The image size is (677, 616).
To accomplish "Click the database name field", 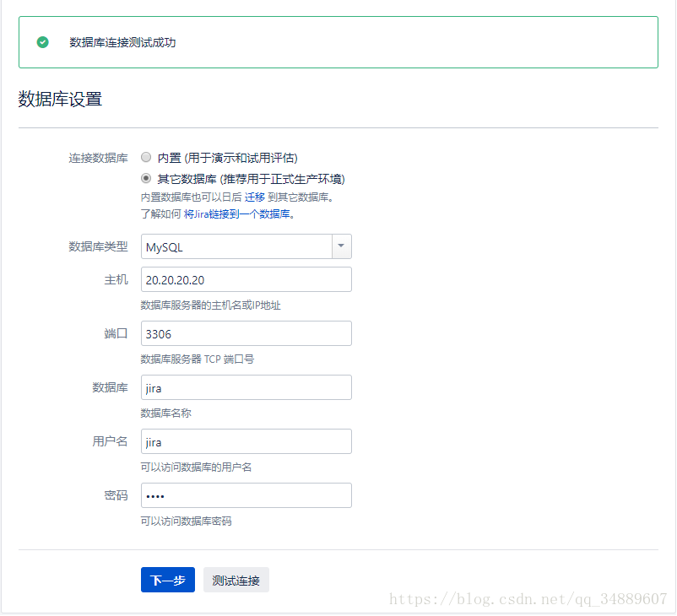I will pyautogui.click(x=246, y=387).
